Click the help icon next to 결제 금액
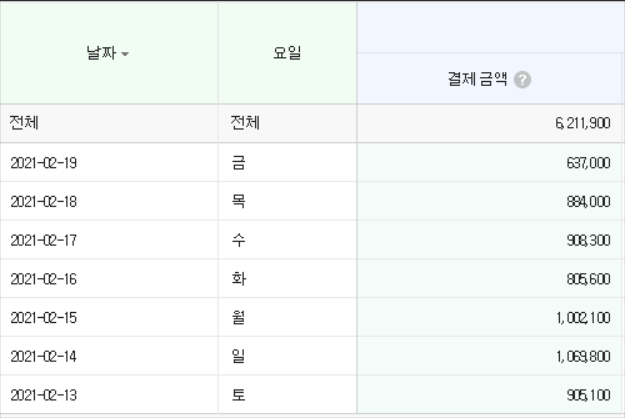The width and height of the screenshot is (625, 418). tap(522, 79)
